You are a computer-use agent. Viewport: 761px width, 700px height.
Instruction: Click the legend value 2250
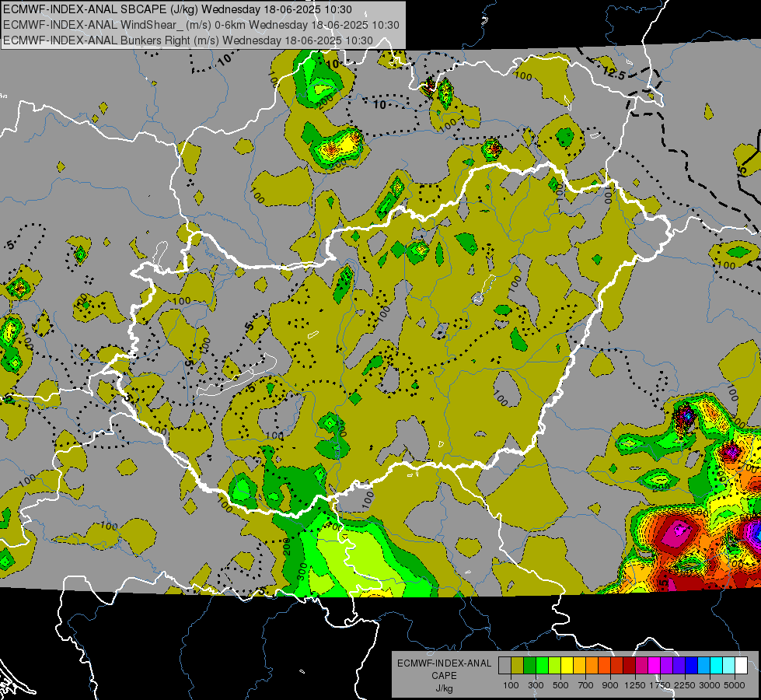pyautogui.click(x=685, y=685)
